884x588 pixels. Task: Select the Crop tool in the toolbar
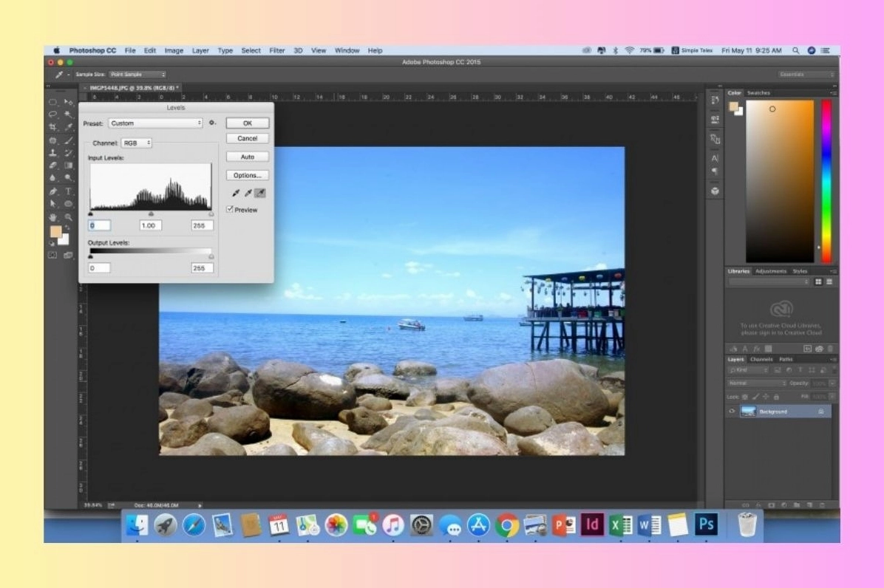pyautogui.click(x=53, y=127)
